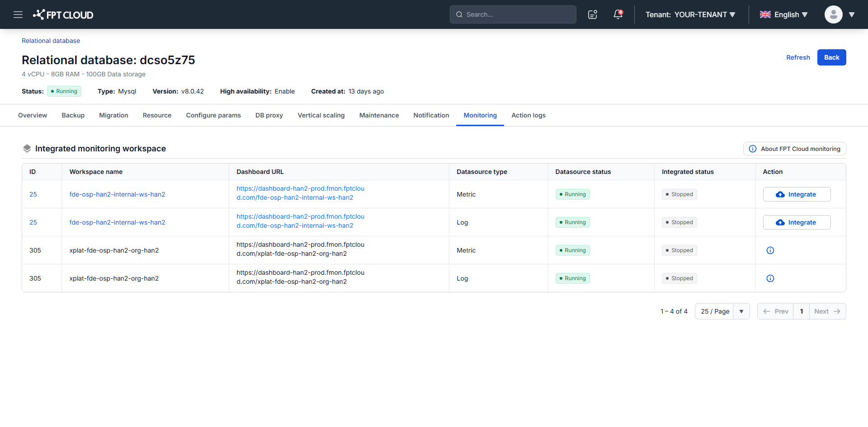Click the layers icon beside Integrated monitoring workspace

pyautogui.click(x=27, y=148)
